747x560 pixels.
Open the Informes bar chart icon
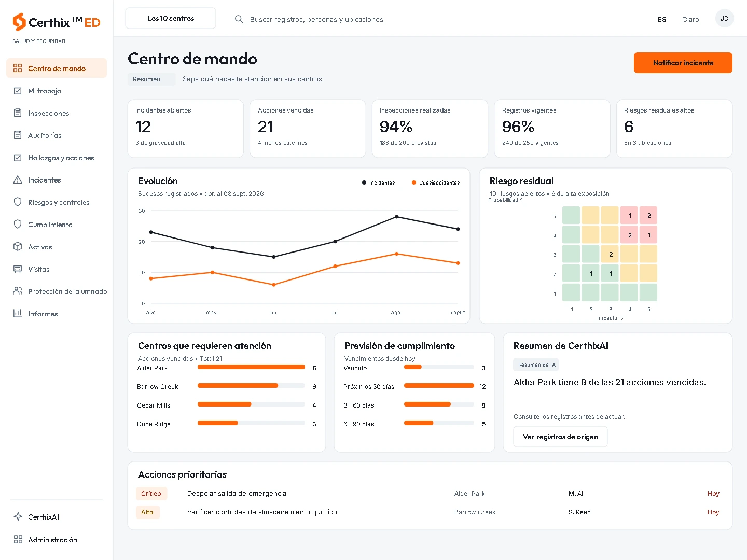(18, 314)
